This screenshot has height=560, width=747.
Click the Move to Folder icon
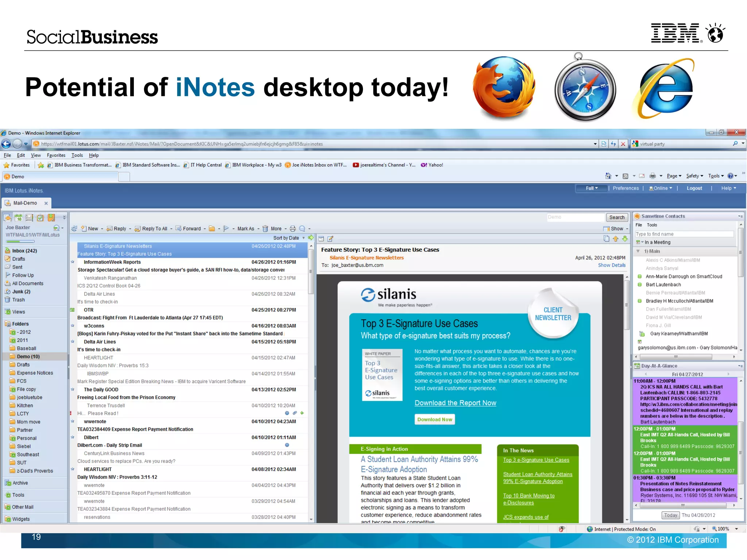pyautogui.click(x=212, y=229)
